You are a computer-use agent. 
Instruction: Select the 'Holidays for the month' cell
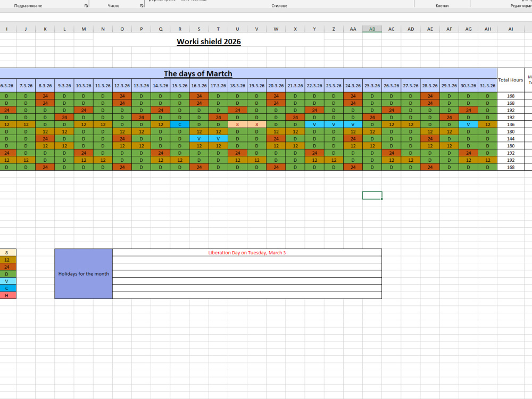pos(84,274)
